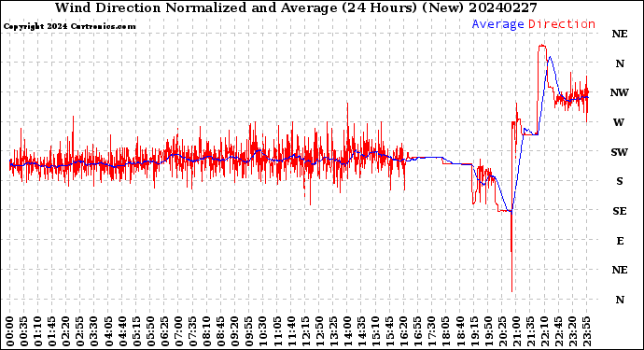
Task: Click the "S" y-axis label
Action: tap(620, 182)
